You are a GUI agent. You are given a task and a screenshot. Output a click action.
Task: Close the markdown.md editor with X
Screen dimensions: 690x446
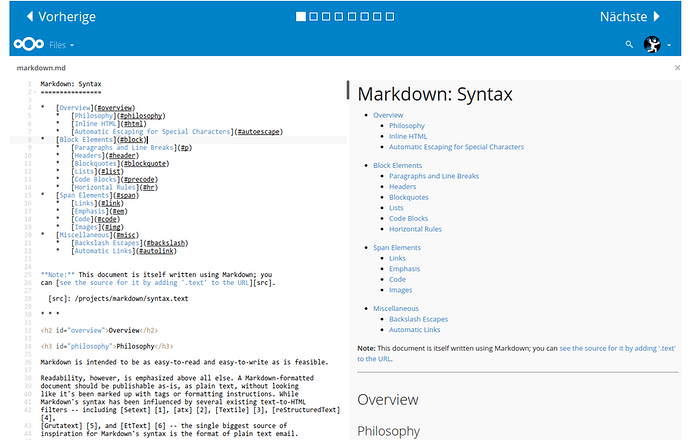point(677,68)
